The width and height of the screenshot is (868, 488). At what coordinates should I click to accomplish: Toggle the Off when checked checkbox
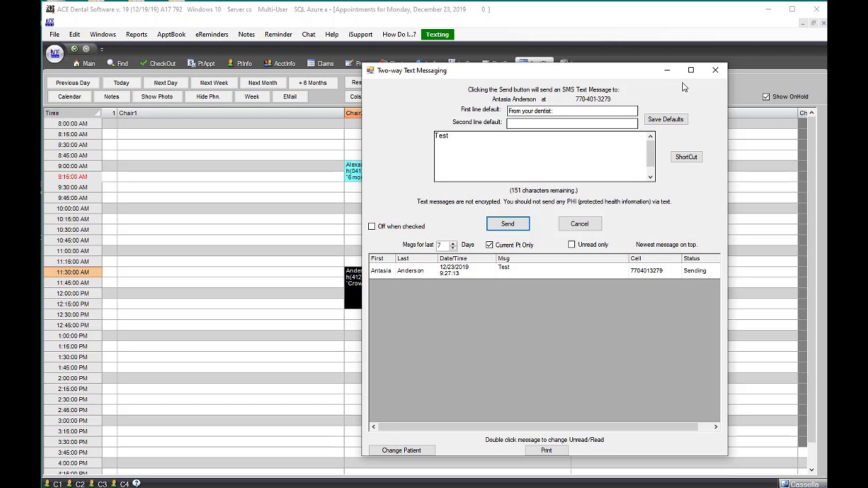[372, 226]
